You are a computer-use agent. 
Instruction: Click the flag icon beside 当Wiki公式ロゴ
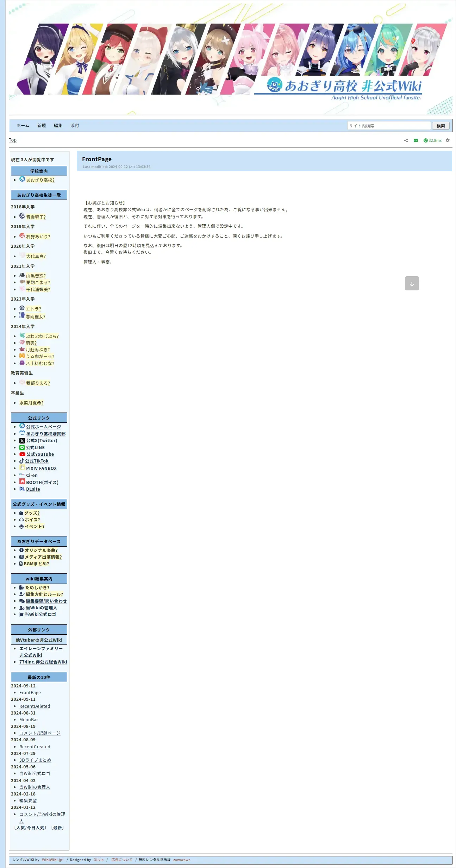tap(21, 615)
